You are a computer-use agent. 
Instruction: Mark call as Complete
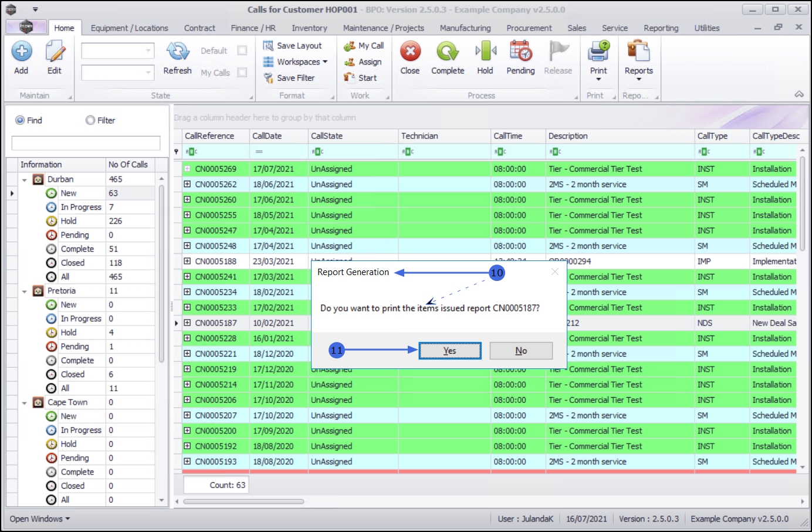(x=448, y=57)
